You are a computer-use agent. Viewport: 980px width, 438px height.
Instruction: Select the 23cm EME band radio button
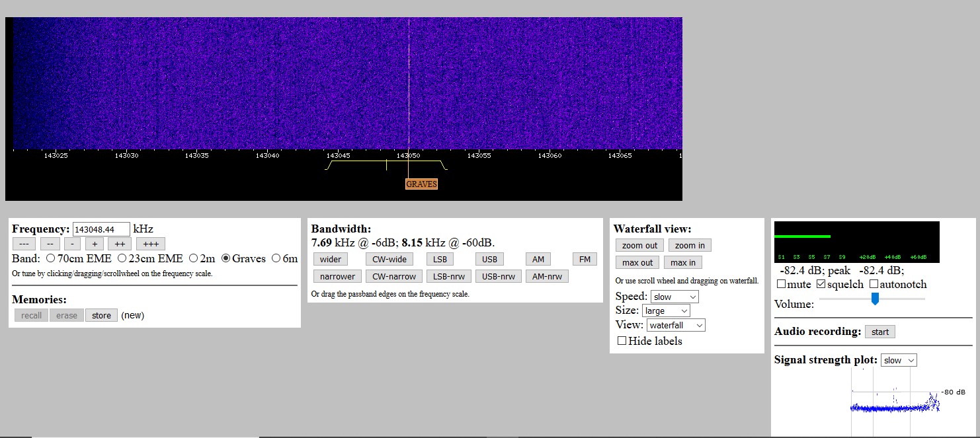[122, 258]
